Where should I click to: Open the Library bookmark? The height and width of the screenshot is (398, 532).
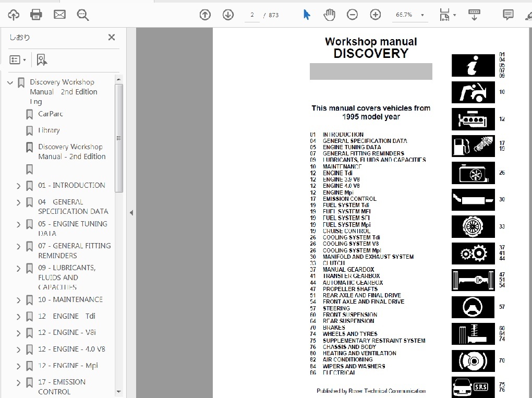pos(49,130)
